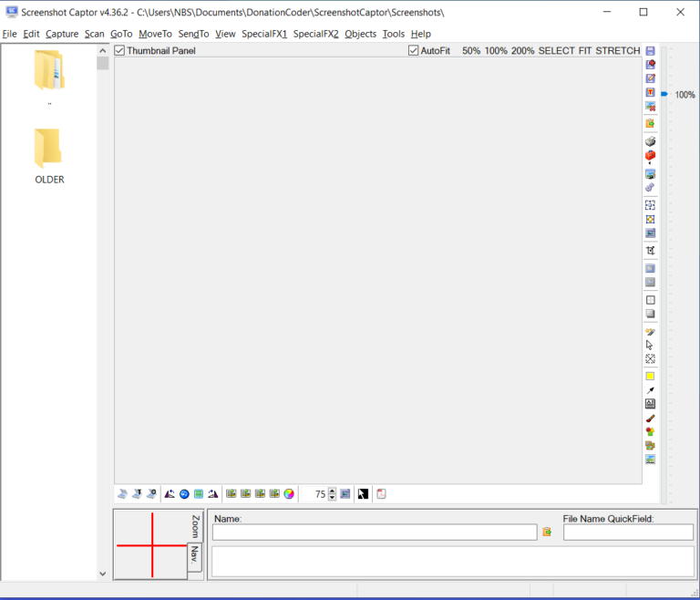
Task: Uncheck the AutoFit checkbox
Action: click(x=414, y=51)
